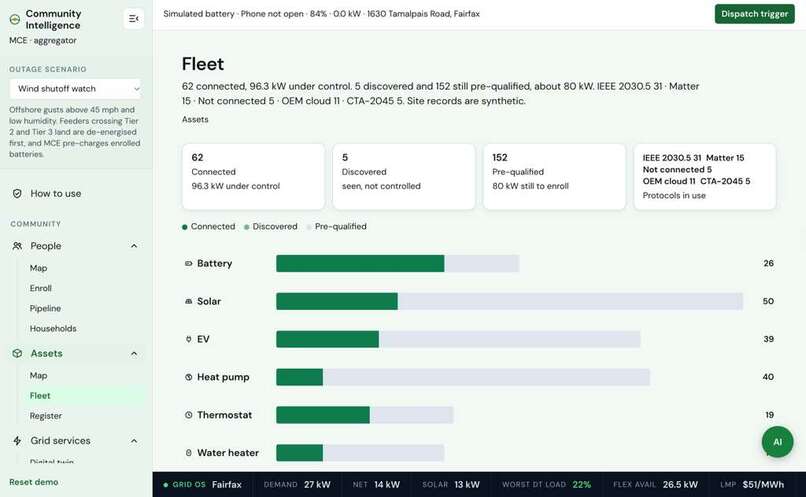Click the Grid services lightning icon
The width and height of the screenshot is (806, 497).
[x=17, y=441]
